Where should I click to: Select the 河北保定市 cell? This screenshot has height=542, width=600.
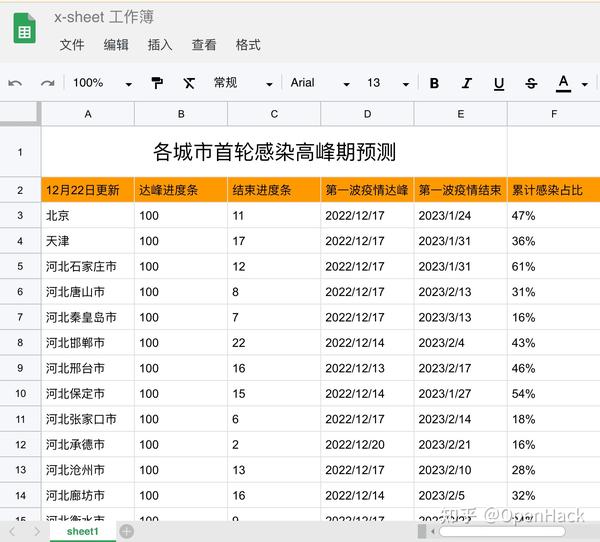[88, 393]
